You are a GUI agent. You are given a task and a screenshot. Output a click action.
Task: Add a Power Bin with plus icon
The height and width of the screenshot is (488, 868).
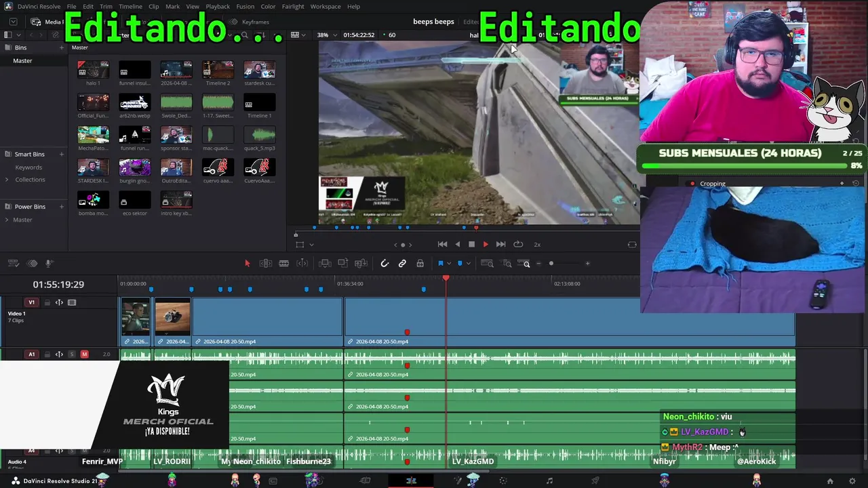62,207
